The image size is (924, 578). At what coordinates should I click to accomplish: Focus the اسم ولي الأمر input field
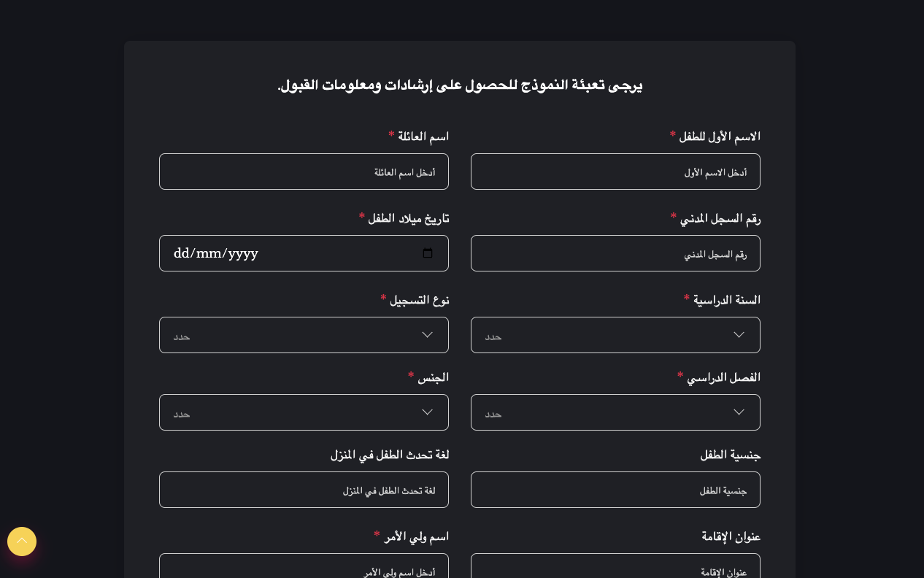tap(304, 566)
